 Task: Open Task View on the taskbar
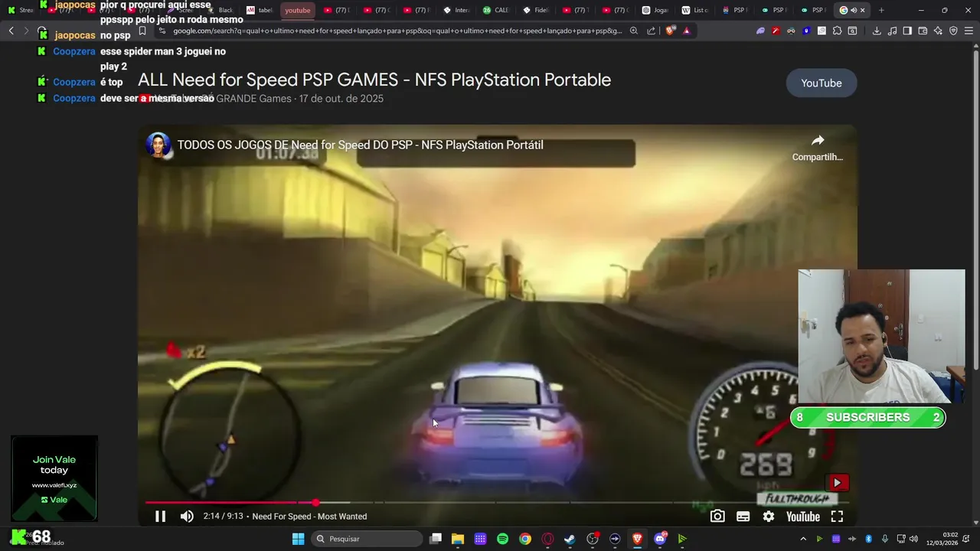click(436, 539)
